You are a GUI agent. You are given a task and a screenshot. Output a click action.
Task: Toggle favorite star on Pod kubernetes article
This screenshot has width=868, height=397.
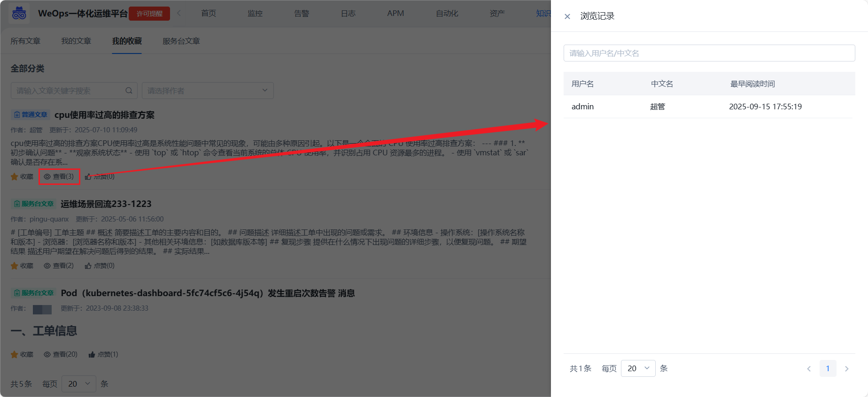(15, 355)
